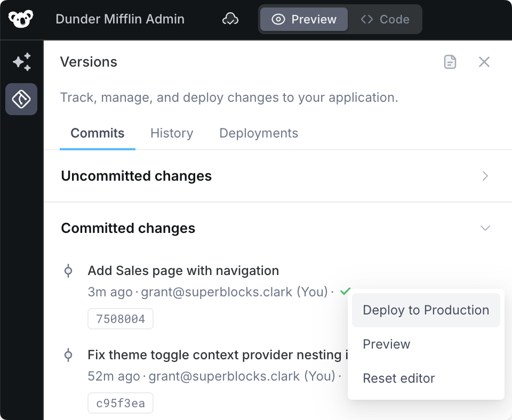Click commit node icon for Fix theme toggle
512x420 pixels.
pos(68,355)
